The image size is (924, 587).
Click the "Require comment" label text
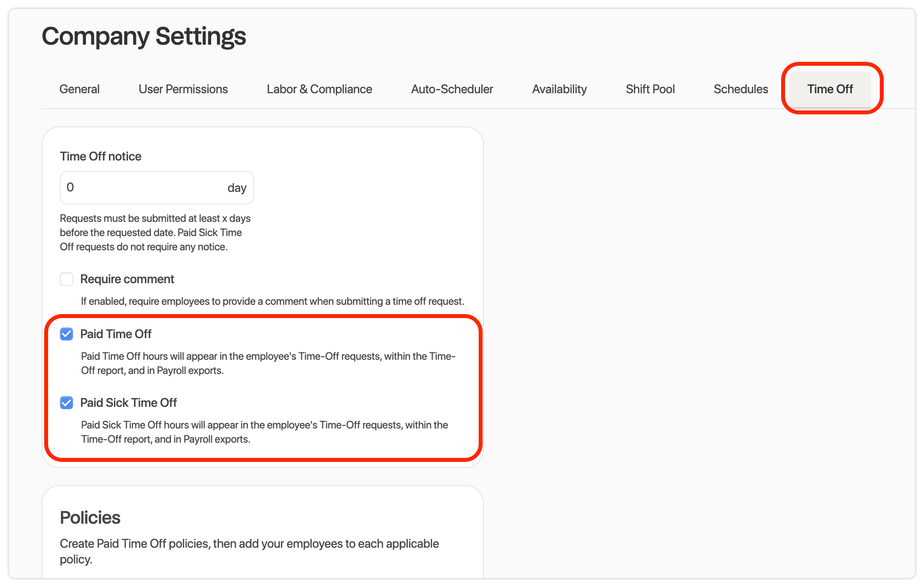tap(127, 279)
